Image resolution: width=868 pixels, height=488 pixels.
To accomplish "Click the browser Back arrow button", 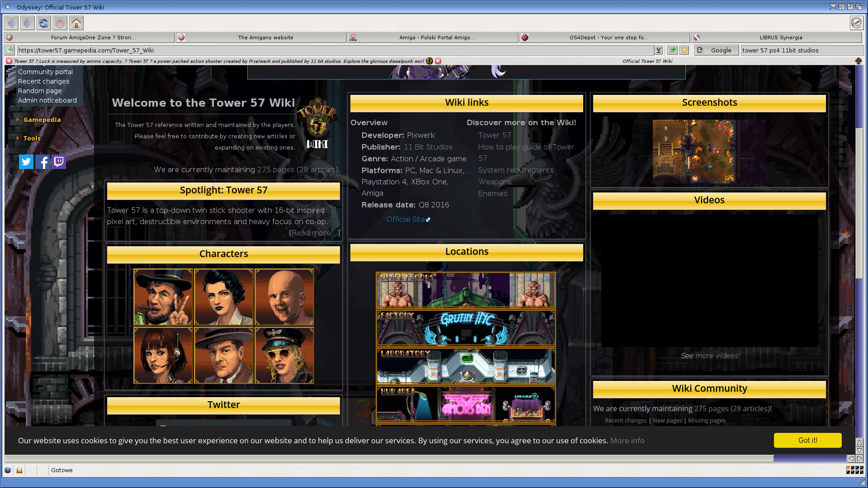I will tap(11, 23).
